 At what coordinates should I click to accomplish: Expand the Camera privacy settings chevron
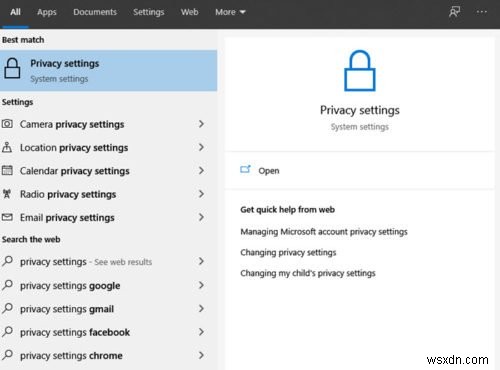point(201,124)
